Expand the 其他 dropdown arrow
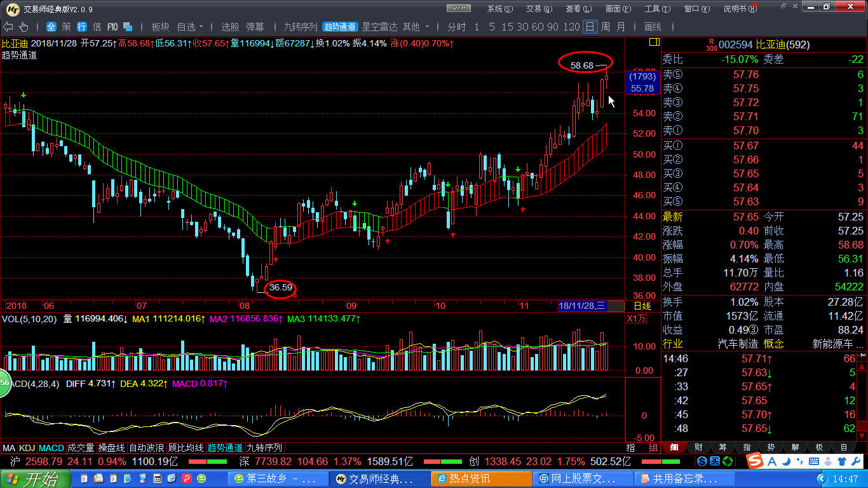 pyautogui.click(x=428, y=27)
